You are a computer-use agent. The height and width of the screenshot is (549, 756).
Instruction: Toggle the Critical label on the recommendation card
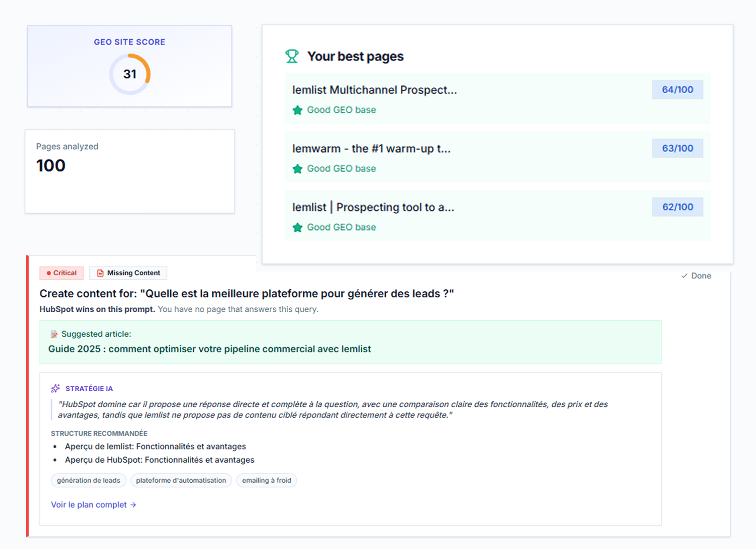[x=61, y=273]
